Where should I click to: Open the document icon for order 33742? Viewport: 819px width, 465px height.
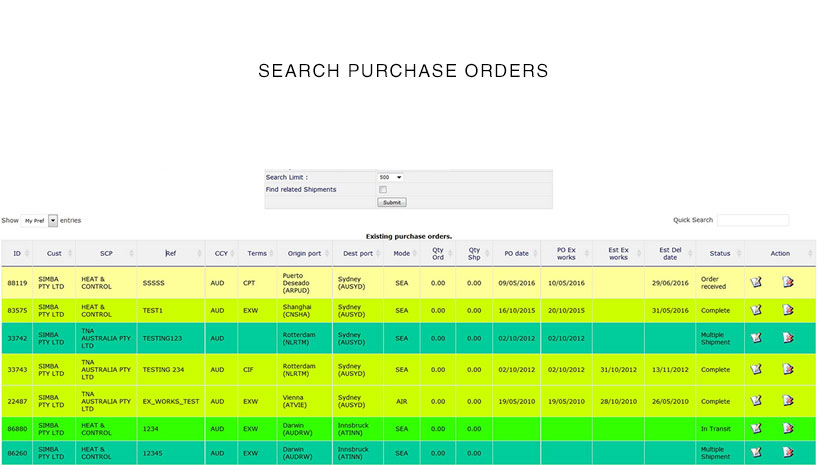click(x=788, y=338)
